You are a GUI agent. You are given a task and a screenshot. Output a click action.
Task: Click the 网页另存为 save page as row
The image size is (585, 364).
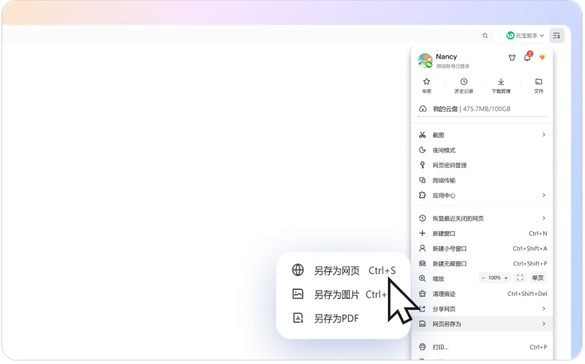point(482,324)
